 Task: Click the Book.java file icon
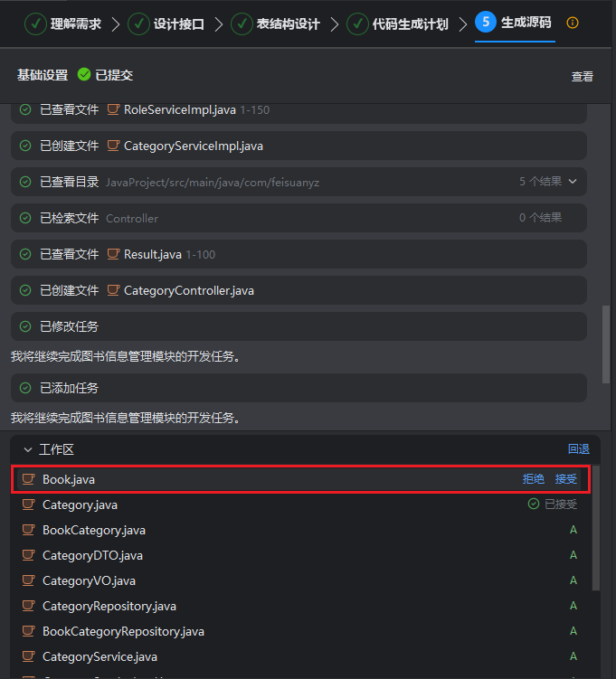[29, 479]
